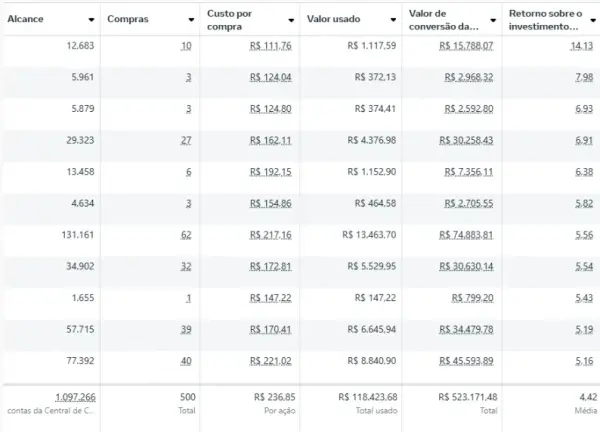Screen dimensions: 600x432
Task: Click conversion value R$ 34.479,78
Action: tap(466, 329)
